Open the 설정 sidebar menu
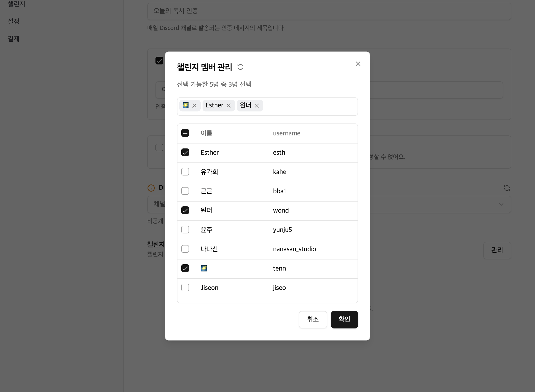 click(14, 21)
